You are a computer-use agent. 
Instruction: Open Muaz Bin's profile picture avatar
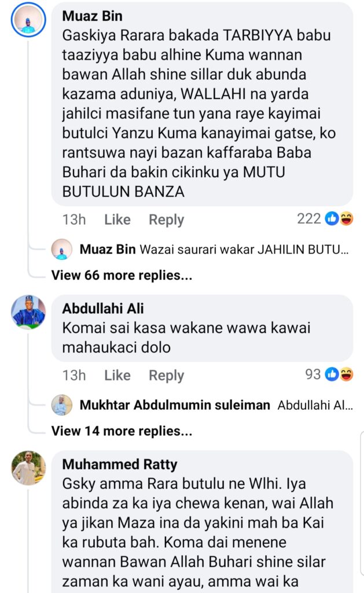coord(28,21)
